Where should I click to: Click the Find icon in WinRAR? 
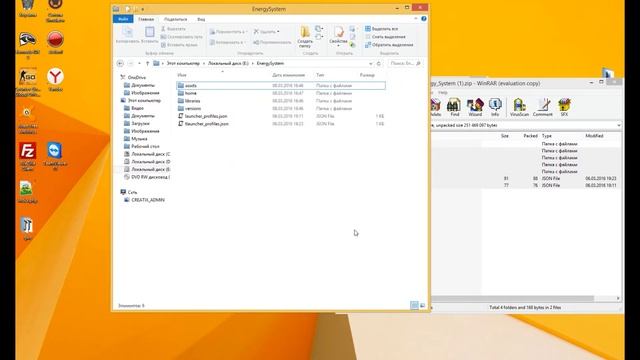(x=454, y=108)
